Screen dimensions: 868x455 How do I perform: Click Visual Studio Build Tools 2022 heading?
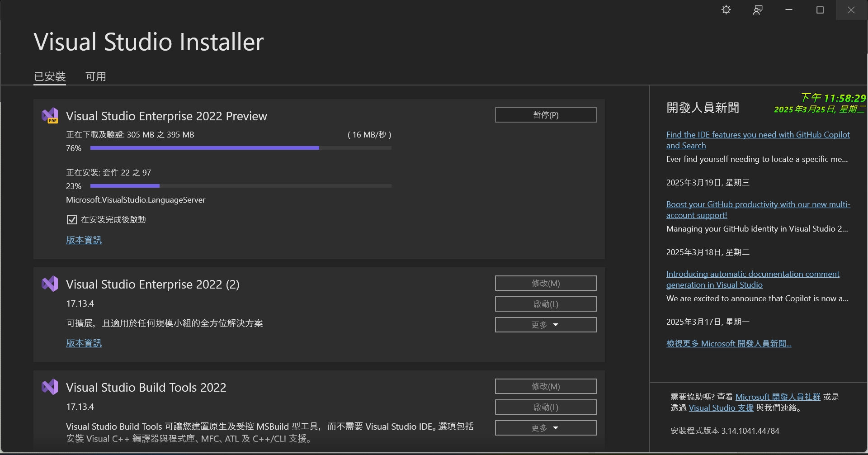[146, 388]
